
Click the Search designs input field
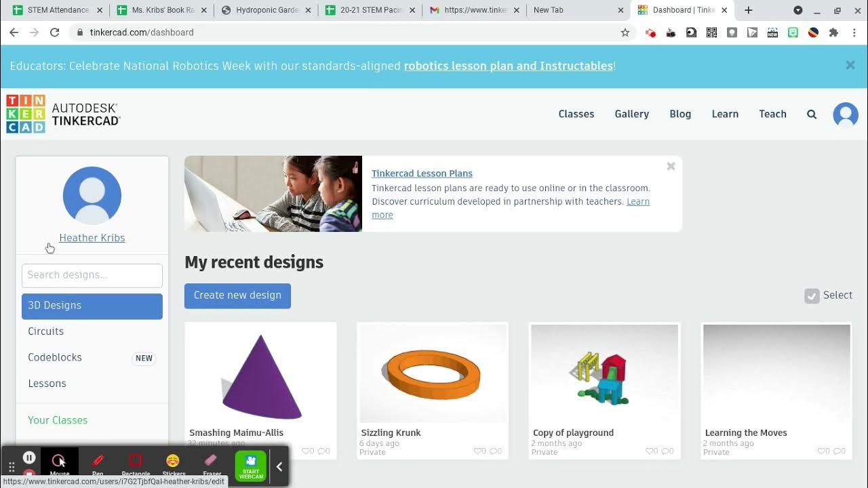[92, 275]
